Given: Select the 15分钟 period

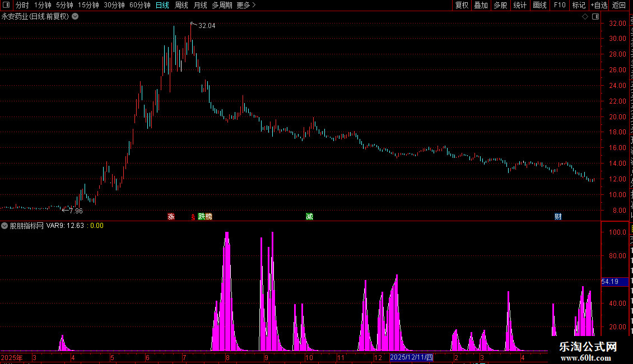Looking at the screenshot, I should pos(89,5).
